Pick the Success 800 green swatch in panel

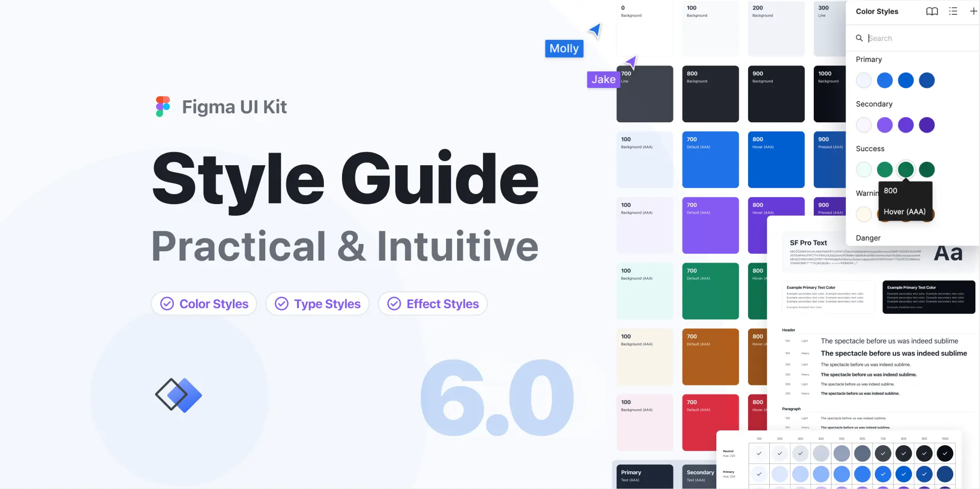tap(906, 170)
